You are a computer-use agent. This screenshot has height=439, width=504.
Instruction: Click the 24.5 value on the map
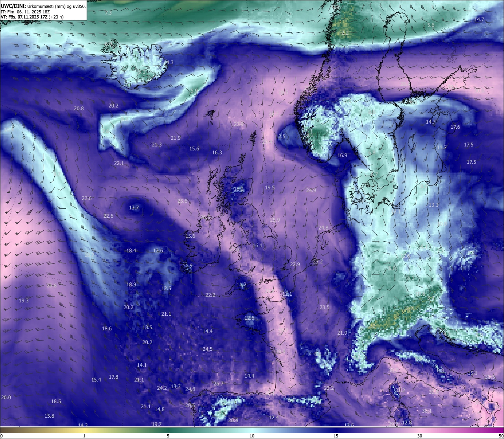(208, 349)
